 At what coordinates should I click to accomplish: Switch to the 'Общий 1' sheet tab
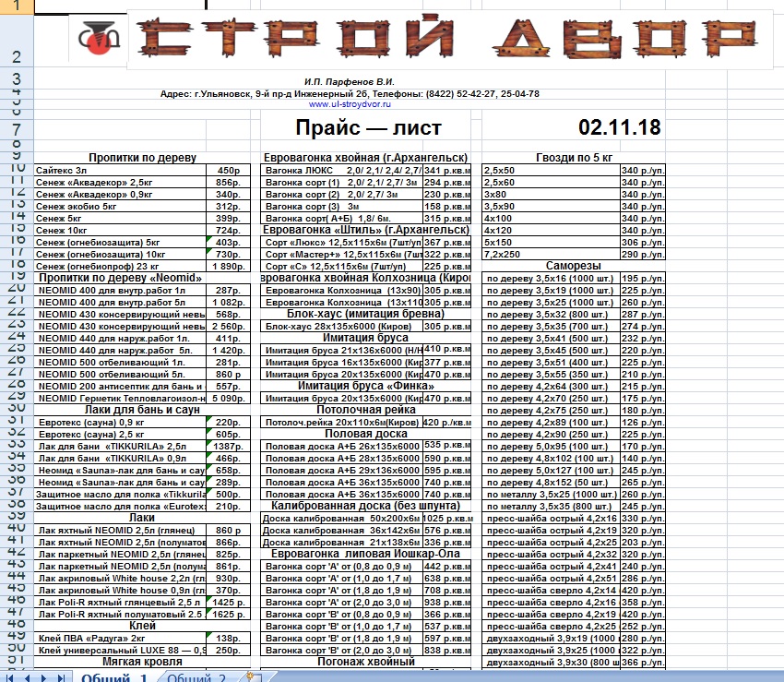(x=114, y=677)
